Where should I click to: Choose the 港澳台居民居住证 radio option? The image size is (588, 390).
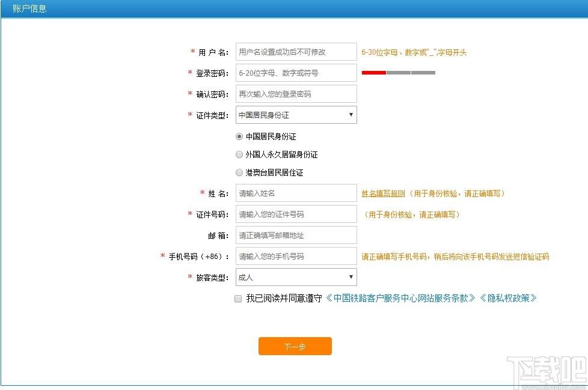coord(239,172)
